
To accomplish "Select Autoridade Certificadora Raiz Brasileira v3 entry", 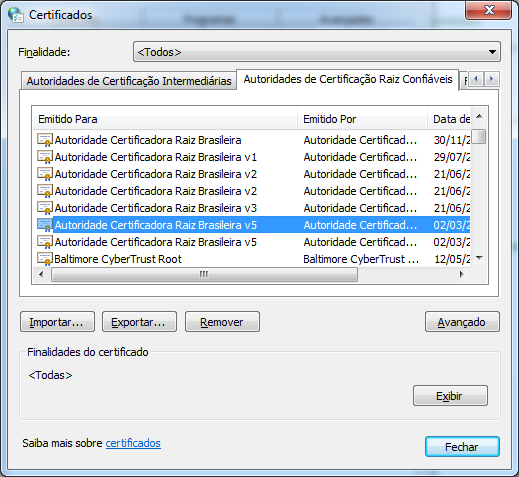I will coord(156,208).
